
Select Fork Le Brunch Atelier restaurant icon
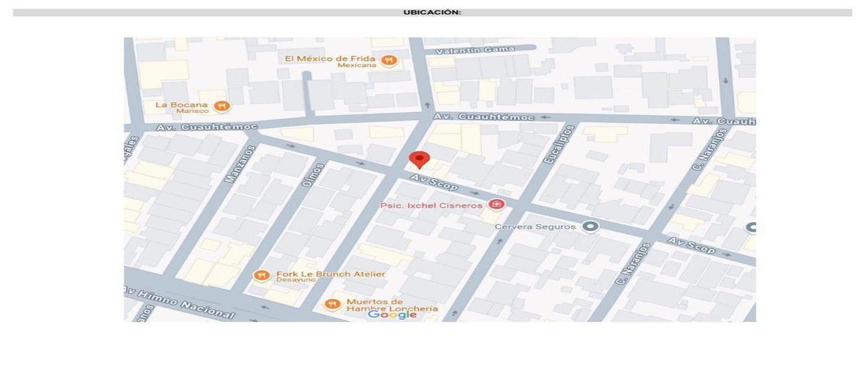[262, 276]
